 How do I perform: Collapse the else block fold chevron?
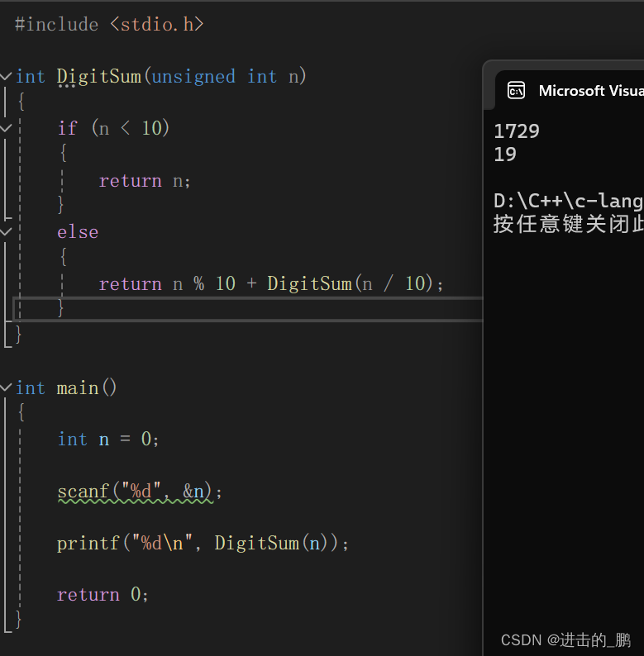pyautogui.click(x=6, y=231)
